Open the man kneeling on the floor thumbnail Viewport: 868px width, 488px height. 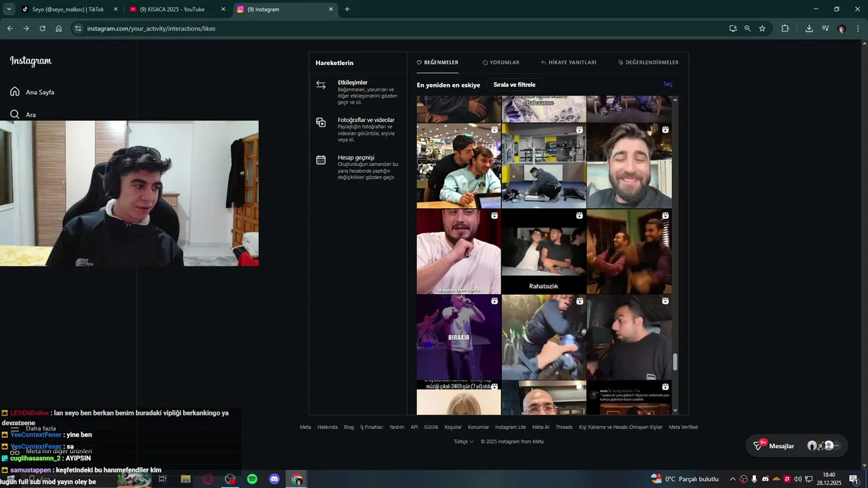[x=544, y=165]
